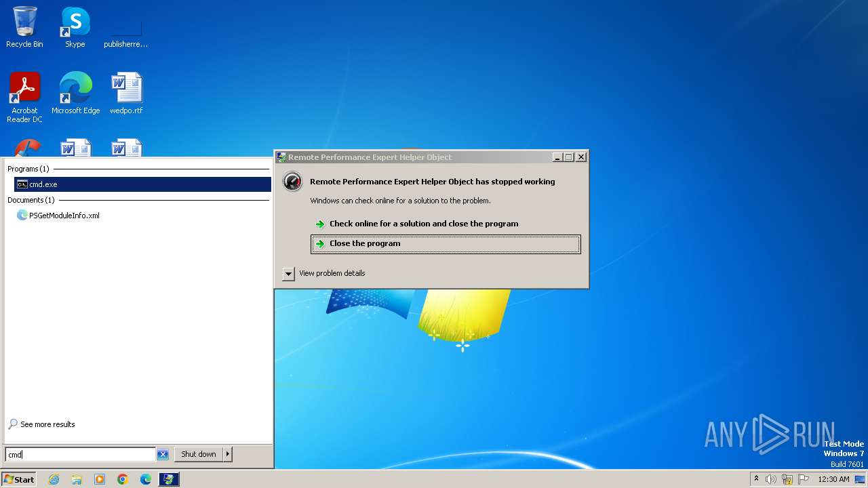Open Action Center flag icon
Image resolution: width=868 pixels, height=488 pixels.
point(804,479)
